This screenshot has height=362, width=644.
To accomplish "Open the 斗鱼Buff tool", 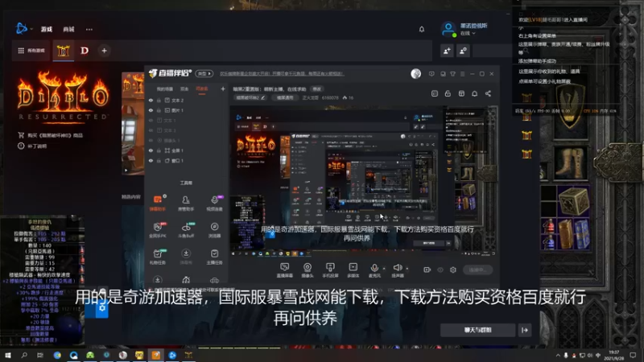I will pyautogui.click(x=186, y=230).
